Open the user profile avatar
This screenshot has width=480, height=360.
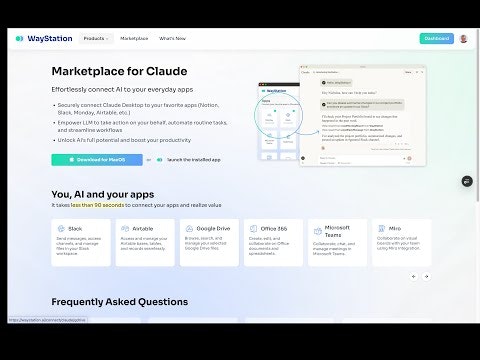[x=463, y=39]
